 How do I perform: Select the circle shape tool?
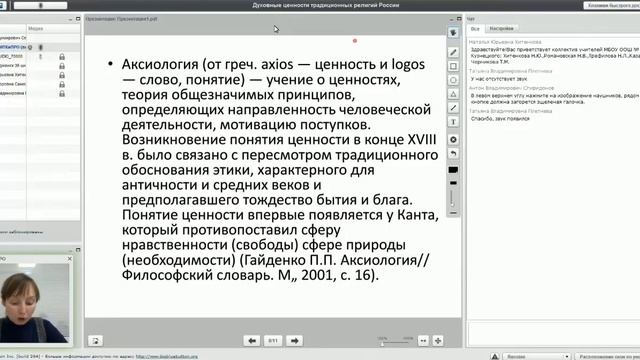click(453, 80)
